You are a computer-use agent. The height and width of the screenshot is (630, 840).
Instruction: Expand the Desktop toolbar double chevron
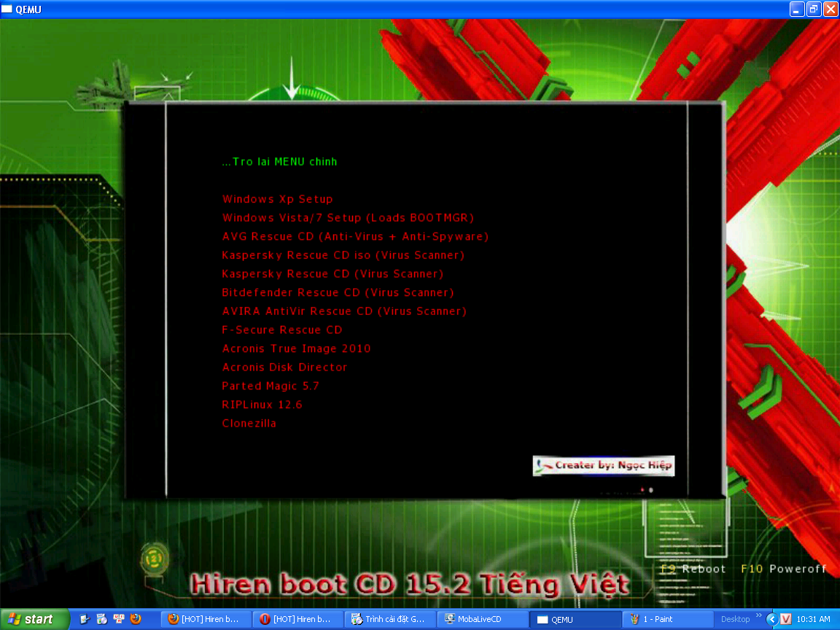(758, 617)
